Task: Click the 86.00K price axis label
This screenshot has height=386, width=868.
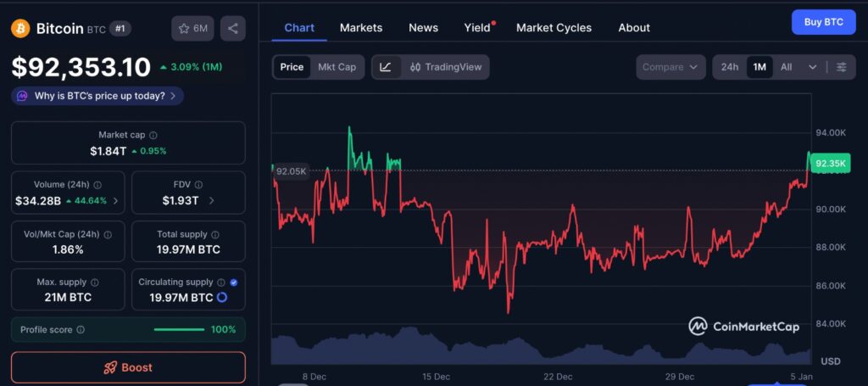Action: [831, 286]
